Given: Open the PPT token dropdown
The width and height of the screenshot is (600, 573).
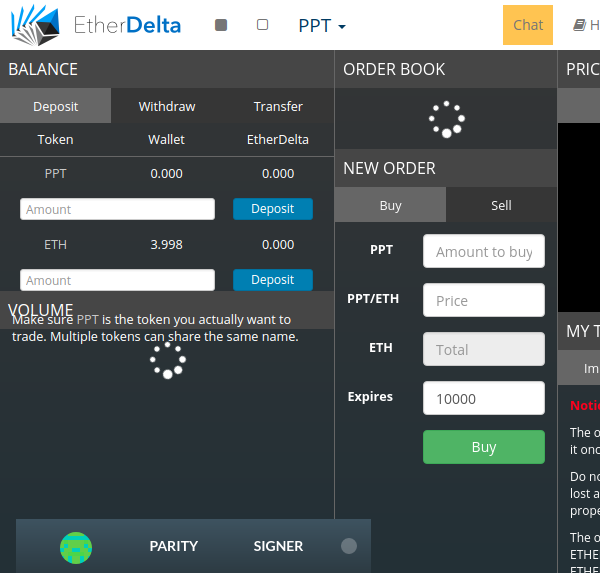Looking at the screenshot, I should 322,26.
